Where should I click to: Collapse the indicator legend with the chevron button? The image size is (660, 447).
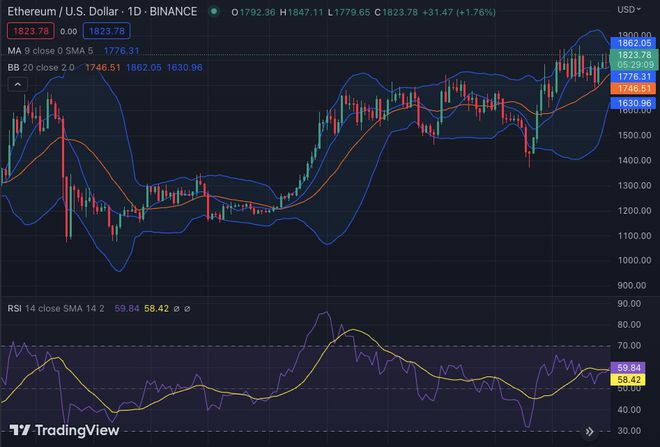(17, 85)
